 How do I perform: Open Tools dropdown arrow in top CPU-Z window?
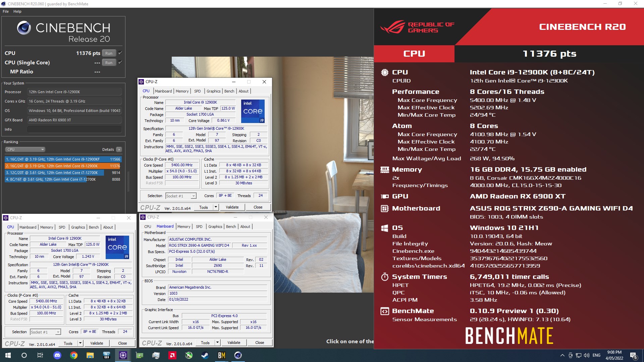click(216, 207)
